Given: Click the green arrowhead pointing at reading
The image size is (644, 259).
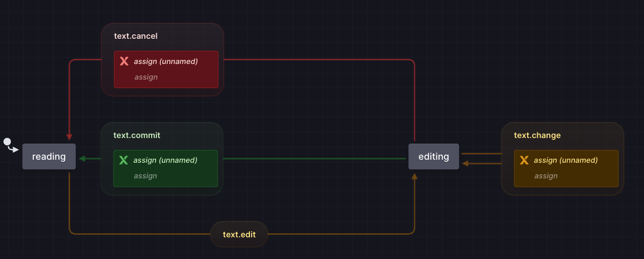Looking at the screenshot, I should [x=83, y=159].
